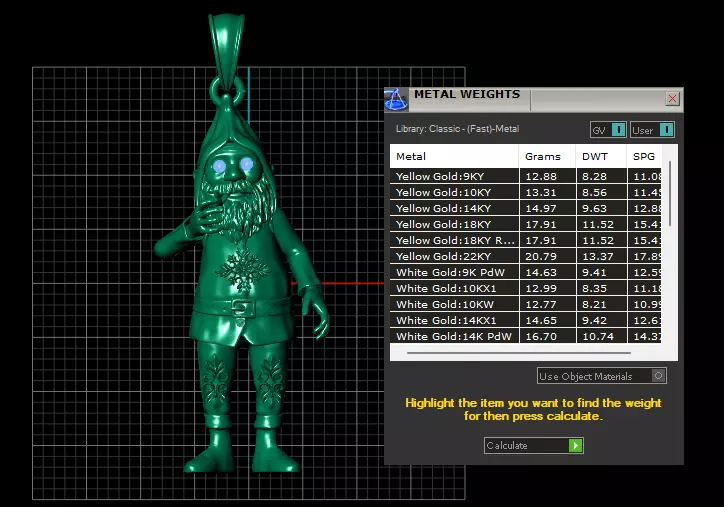
Task: Select the White Gold:10KX1 row
Action: [x=525, y=289]
